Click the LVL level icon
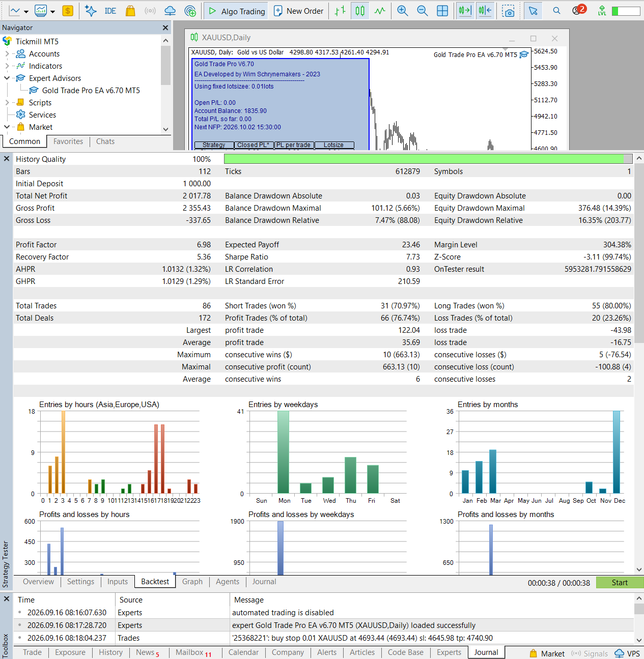The height and width of the screenshot is (659, 644). coord(602,11)
